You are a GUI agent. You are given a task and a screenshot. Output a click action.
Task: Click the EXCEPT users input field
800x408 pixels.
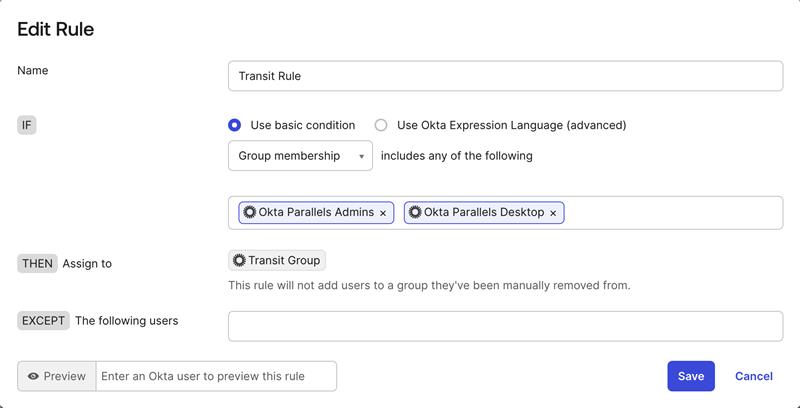click(x=505, y=326)
